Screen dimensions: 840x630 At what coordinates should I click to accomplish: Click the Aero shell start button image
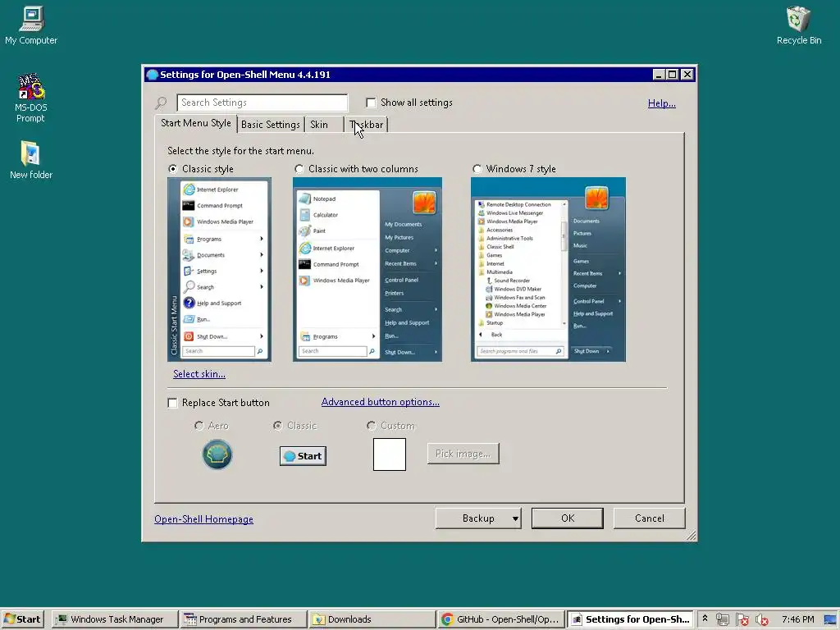(x=217, y=454)
